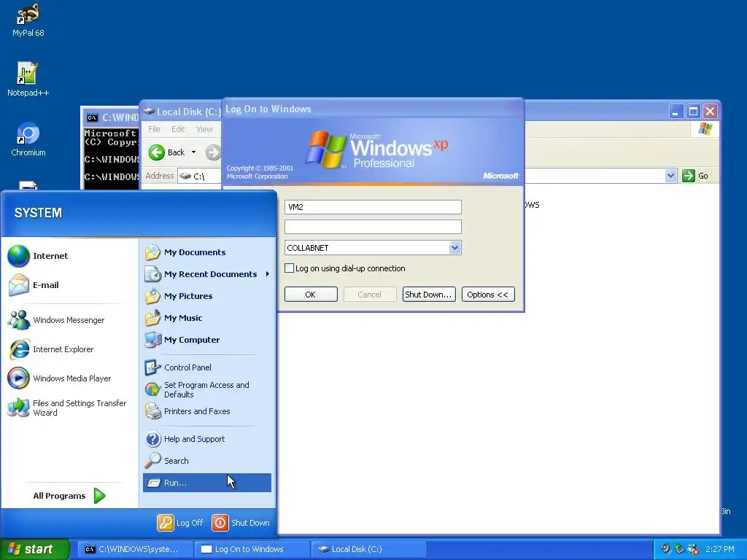
Task: Click the Forward arrow in Explorer toolbar
Action: 213,152
